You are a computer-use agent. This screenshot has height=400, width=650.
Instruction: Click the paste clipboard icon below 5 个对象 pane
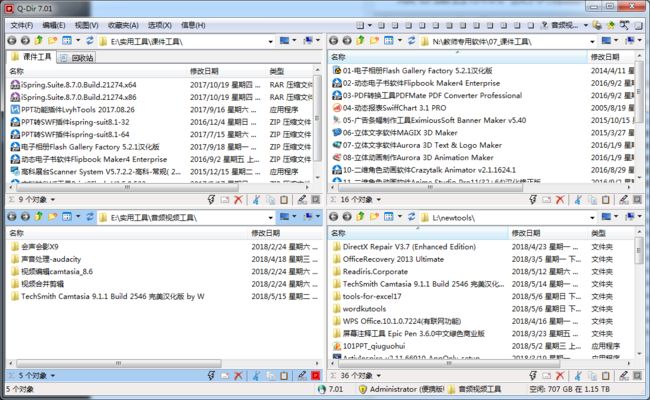pyautogui.click(x=284, y=376)
